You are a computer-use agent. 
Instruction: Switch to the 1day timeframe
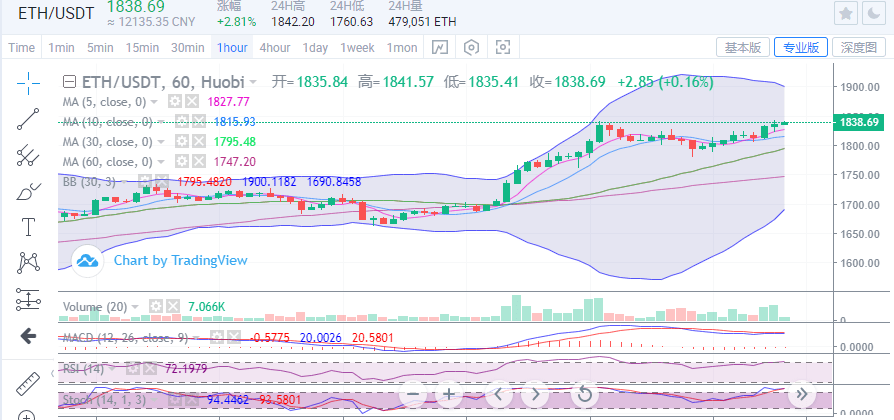click(x=315, y=47)
